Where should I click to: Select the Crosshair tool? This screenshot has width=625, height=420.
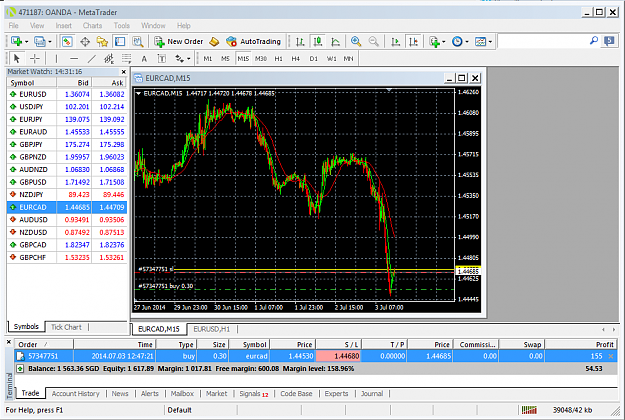click(x=35, y=59)
